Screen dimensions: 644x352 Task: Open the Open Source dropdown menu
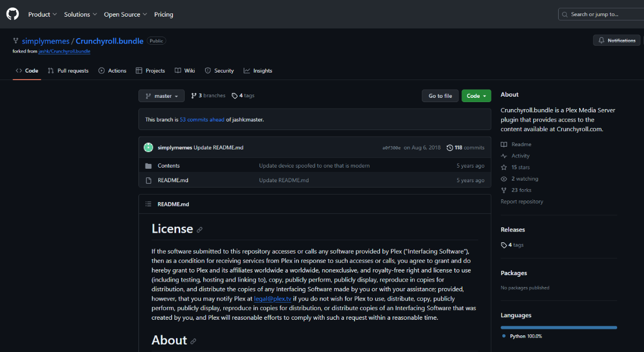pos(126,15)
